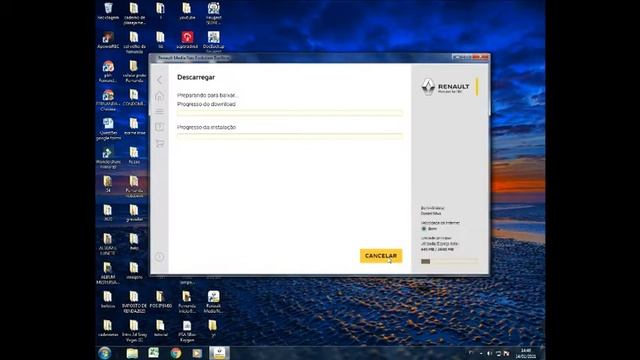The height and width of the screenshot is (360, 640).
Task: Open the Home icon in Renault sidebar
Action: [159, 96]
